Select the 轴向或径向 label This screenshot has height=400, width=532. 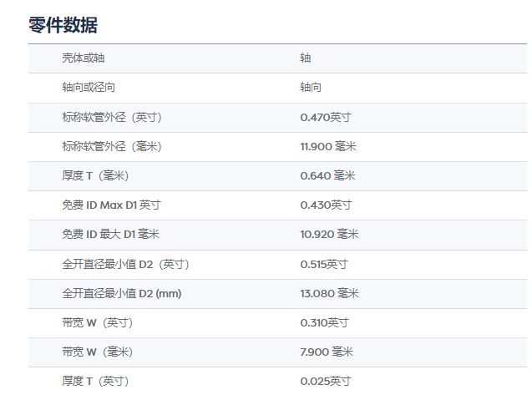pos(89,88)
